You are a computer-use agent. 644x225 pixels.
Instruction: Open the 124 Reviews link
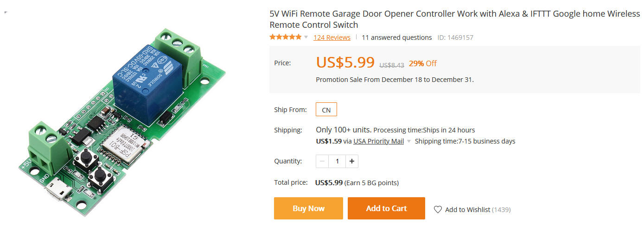coord(332,37)
